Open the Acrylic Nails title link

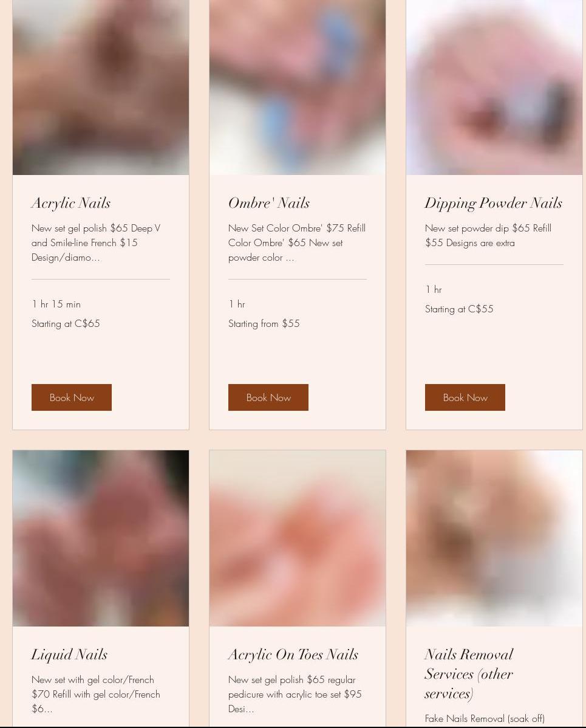[71, 203]
